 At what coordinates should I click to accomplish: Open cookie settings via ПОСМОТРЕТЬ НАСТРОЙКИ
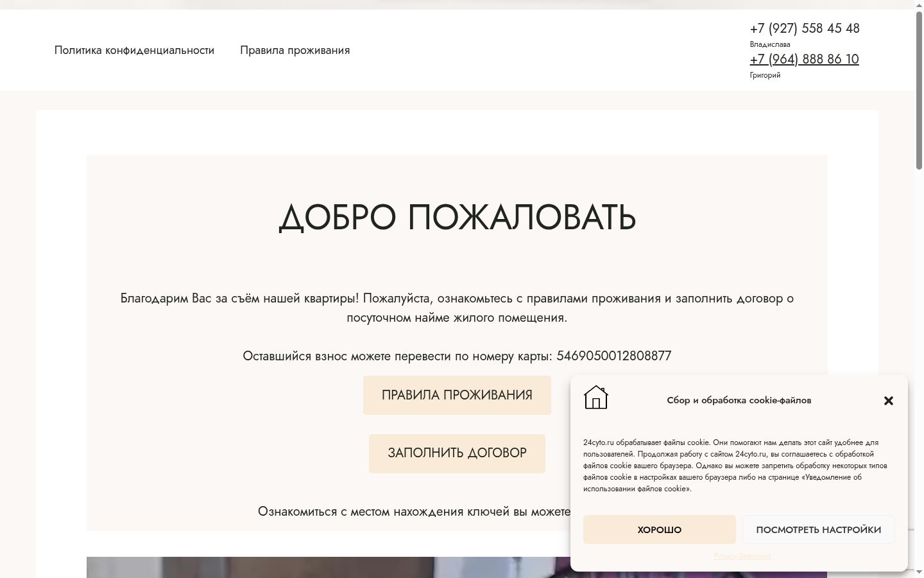tap(818, 530)
